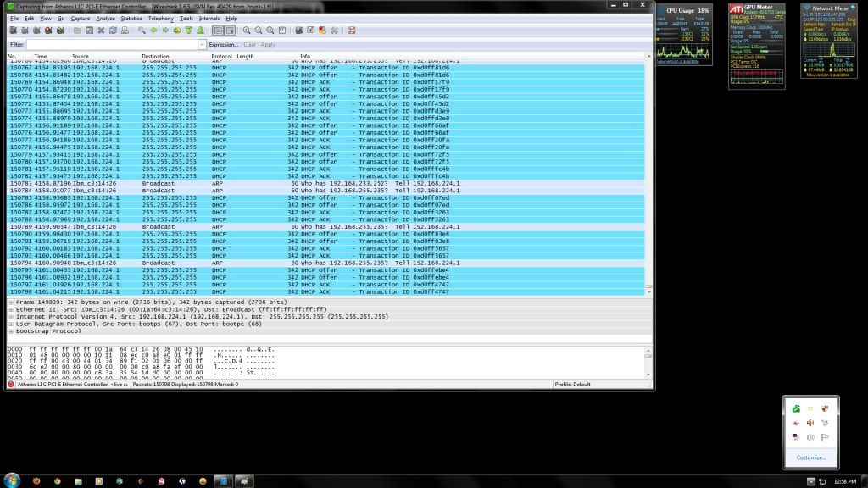Open the Windows Start button
This screenshot has width=868, height=488.
[x=12, y=480]
